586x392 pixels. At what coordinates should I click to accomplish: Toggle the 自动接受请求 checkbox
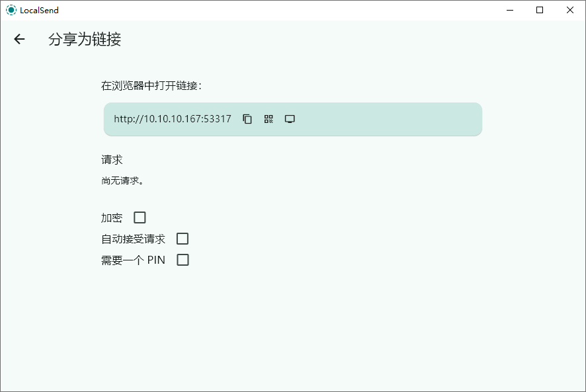click(183, 239)
